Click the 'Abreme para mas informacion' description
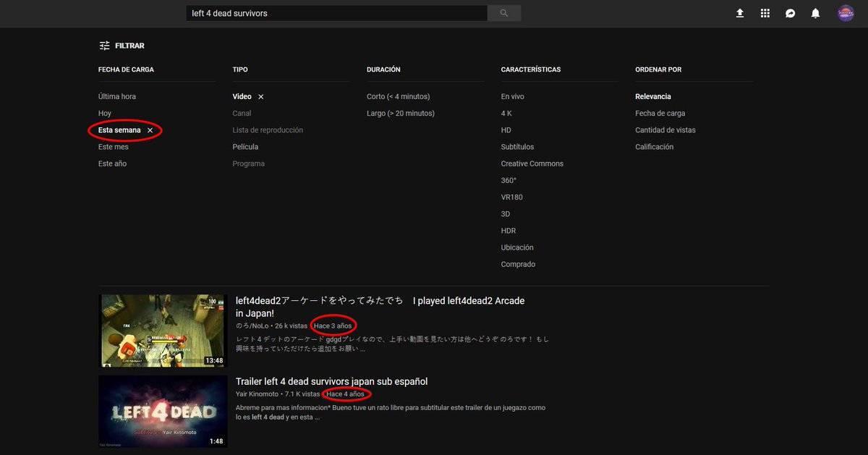Image resolution: width=868 pixels, height=455 pixels. [391, 412]
